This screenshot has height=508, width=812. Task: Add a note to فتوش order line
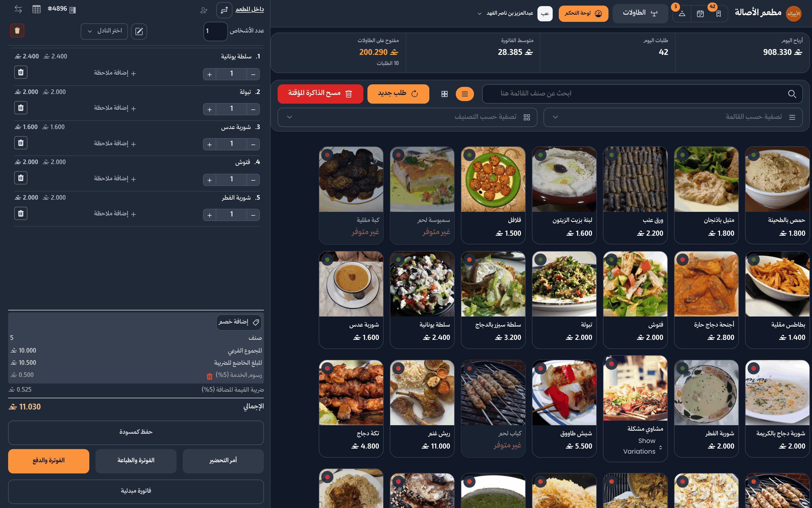[x=115, y=178]
